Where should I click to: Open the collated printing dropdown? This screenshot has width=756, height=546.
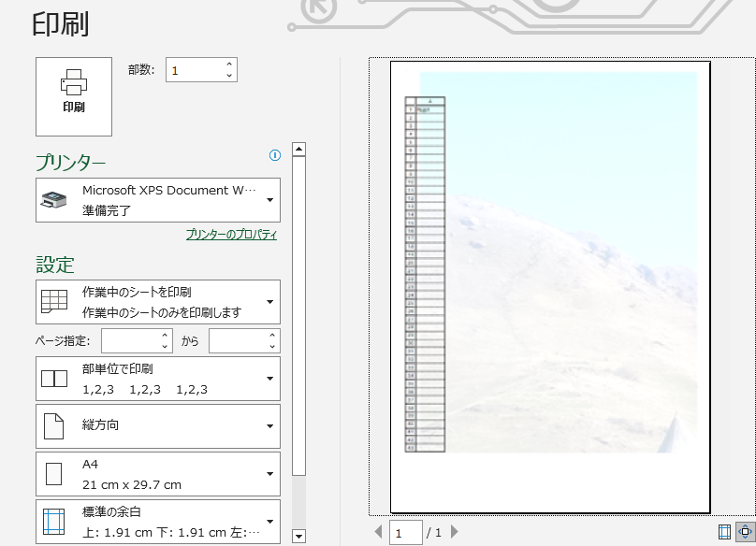click(x=157, y=379)
